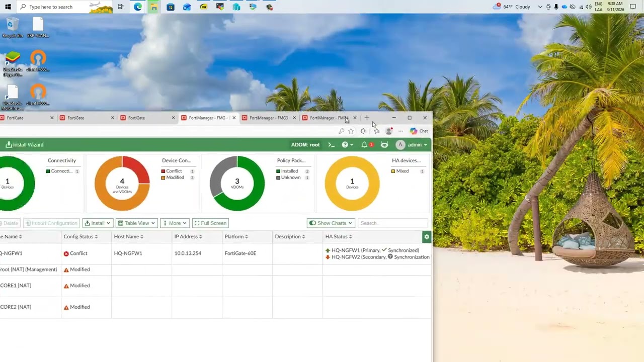Select the Conflict status for HQ-NGFW1
This screenshot has height=362, width=644.
(75, 253)
